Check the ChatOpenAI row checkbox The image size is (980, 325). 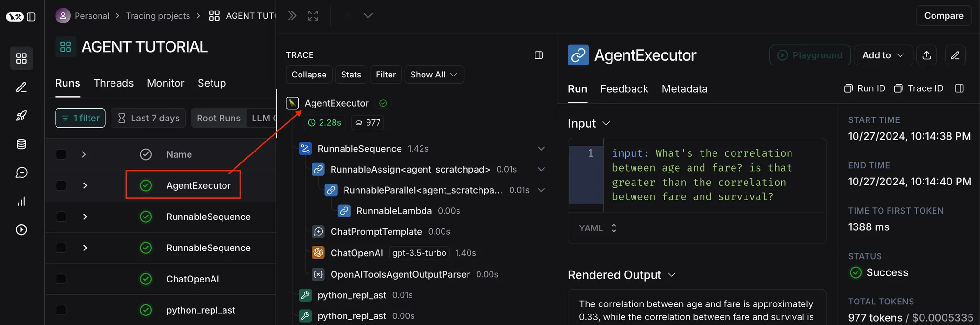[x=61, y=279]
